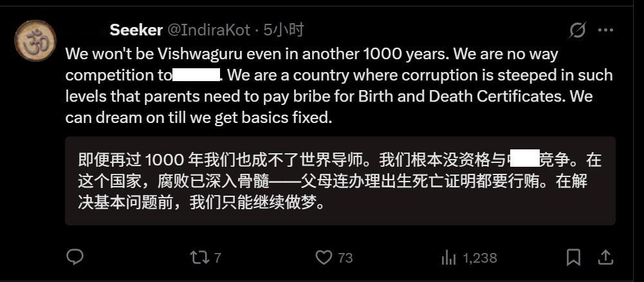Click the 1,238 views count
The image size is (644, 282).
click(x=480, y=258)
